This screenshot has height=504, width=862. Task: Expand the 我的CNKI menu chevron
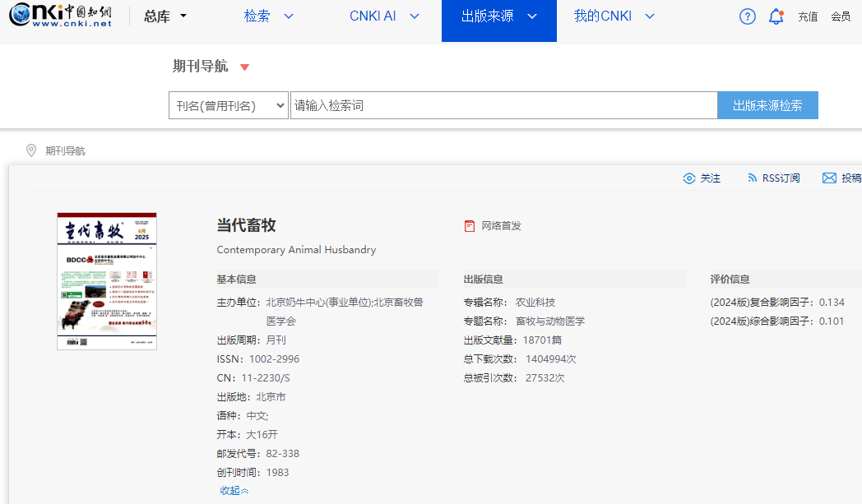click(650, 16)
